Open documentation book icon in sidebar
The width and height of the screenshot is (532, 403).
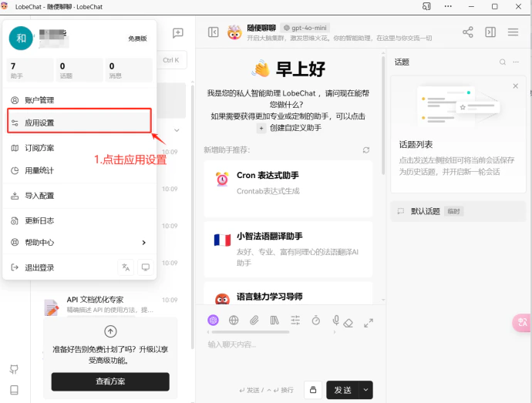coord(14,390)
